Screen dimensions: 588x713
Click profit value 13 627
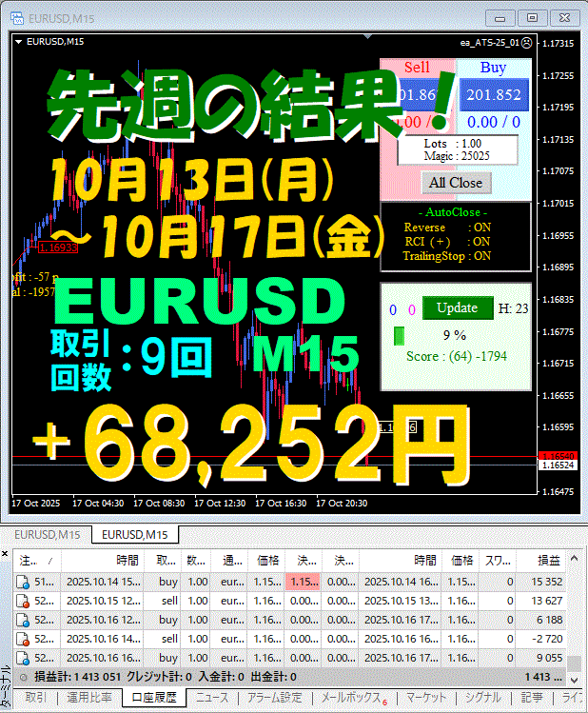pyautogui.click(x=547, y=601)
